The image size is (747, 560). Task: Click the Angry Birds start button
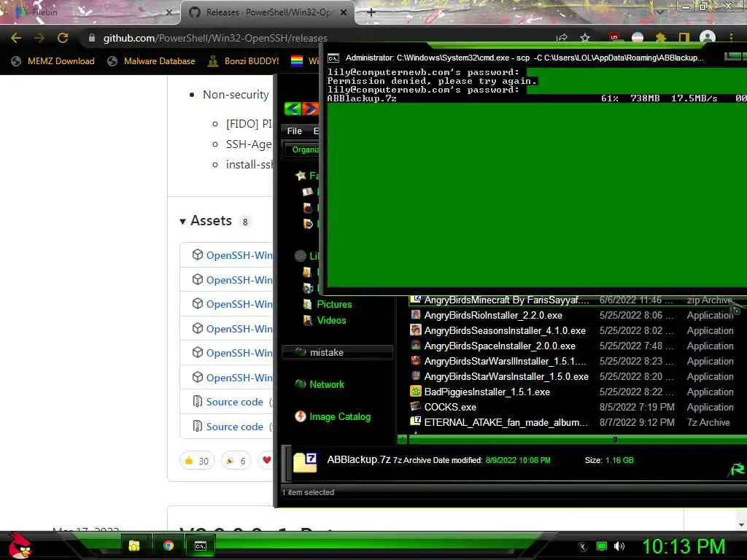pyautogui.click(x=20, y=545)
